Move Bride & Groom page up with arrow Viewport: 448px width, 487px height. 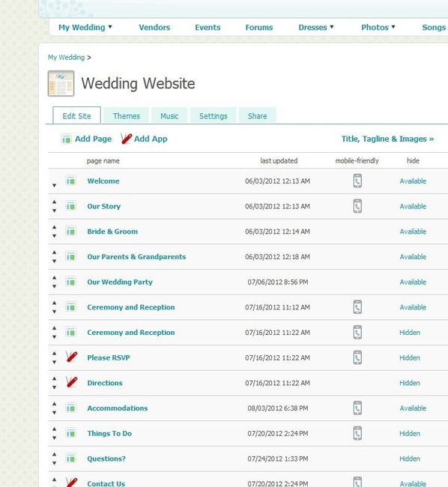click(x=55, y=227)
